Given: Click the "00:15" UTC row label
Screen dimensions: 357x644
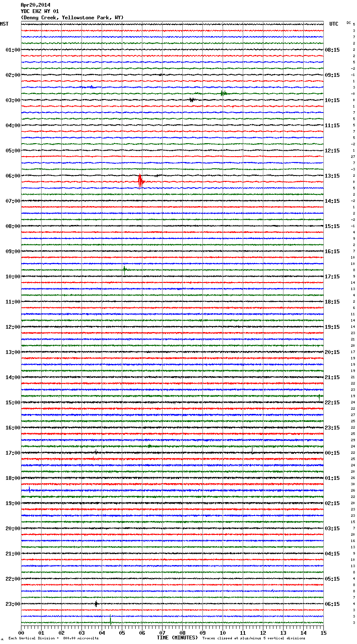Looking at the screenshot, I should tap(332, 453).
